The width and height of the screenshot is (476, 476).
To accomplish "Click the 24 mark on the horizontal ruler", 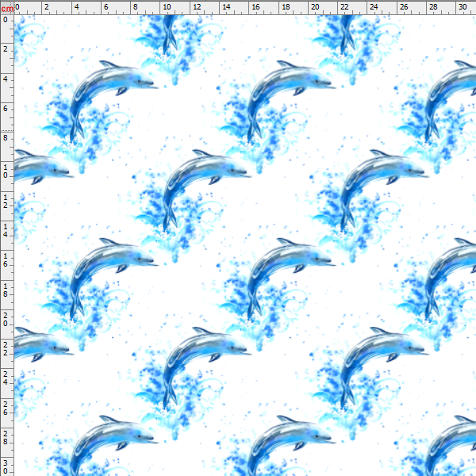I will (374, 6).
